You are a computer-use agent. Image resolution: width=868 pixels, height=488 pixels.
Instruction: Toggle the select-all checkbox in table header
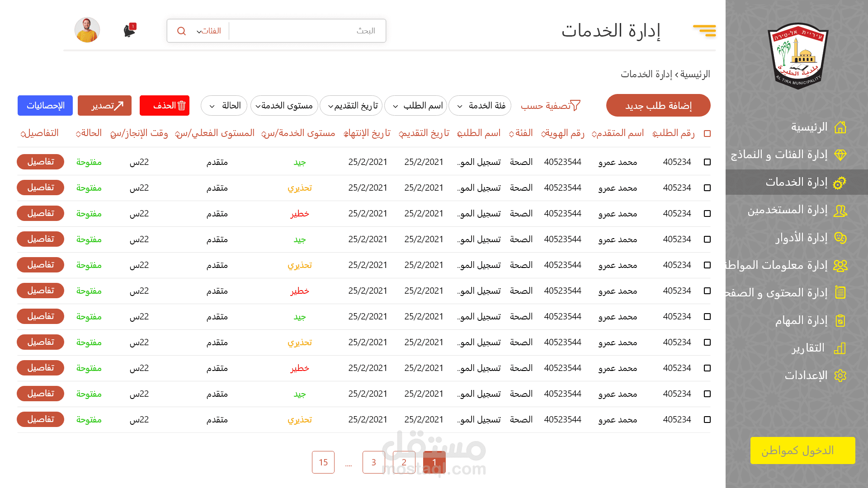(707, 134)
